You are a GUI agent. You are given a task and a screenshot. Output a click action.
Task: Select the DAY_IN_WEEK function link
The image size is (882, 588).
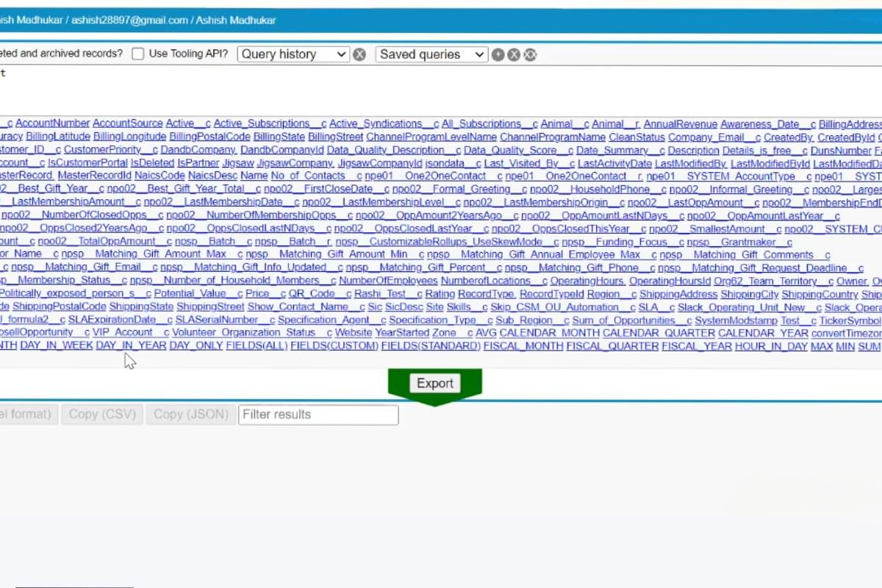click(x=57, y=346)
